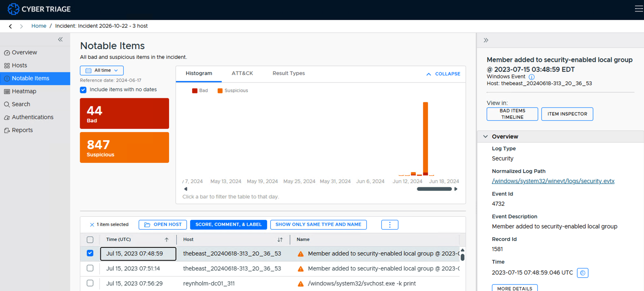This screenshot has height=291, width=644.
Task: Open the hamburger menu icon
Action: [x=639, y=9]
